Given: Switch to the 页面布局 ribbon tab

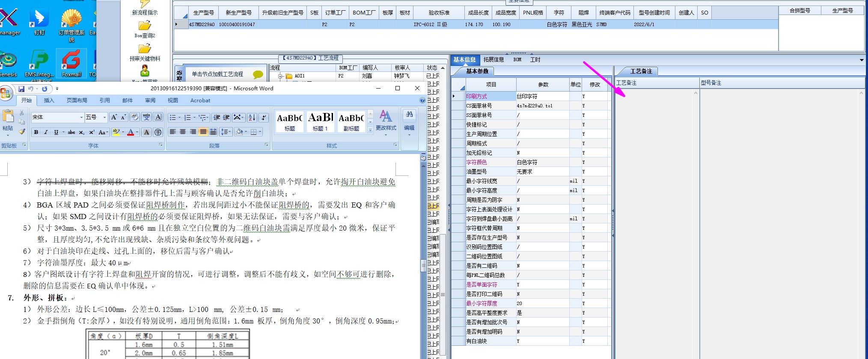Looking at the screenshot, I should click(x=77, y=101).
